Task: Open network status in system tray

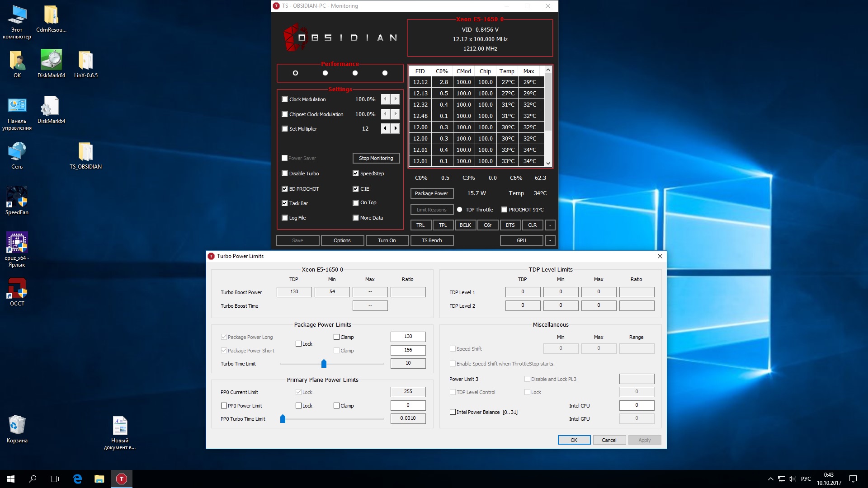Action: click(x=781, y=479)
